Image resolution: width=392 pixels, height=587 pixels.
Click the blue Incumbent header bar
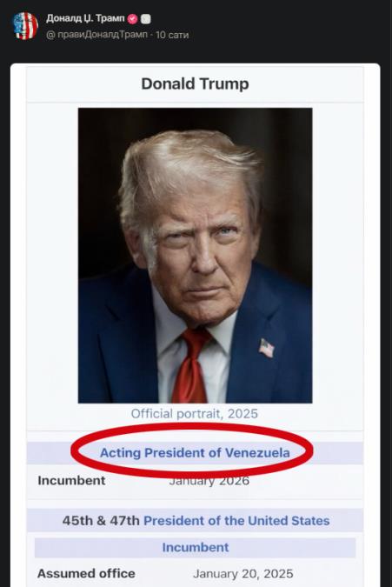196,547
